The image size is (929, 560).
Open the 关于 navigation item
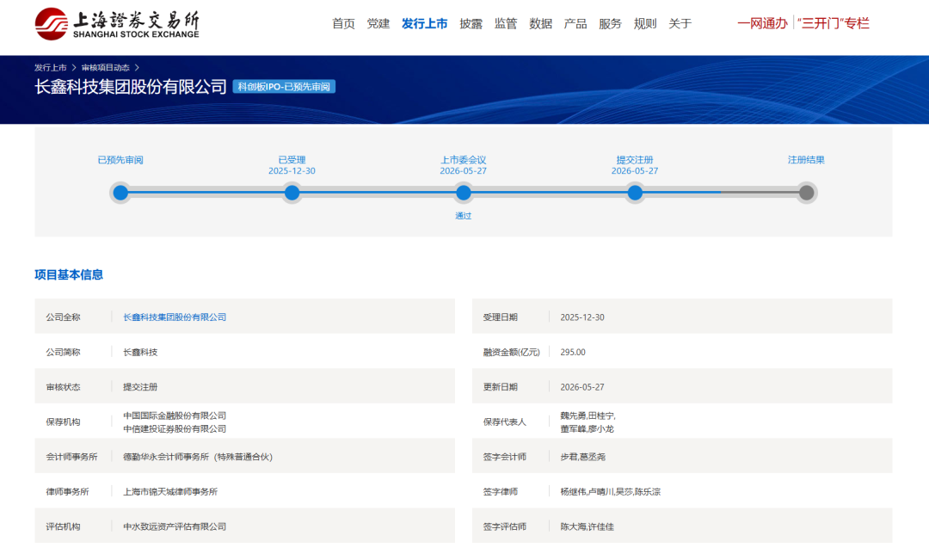[680, 24]
